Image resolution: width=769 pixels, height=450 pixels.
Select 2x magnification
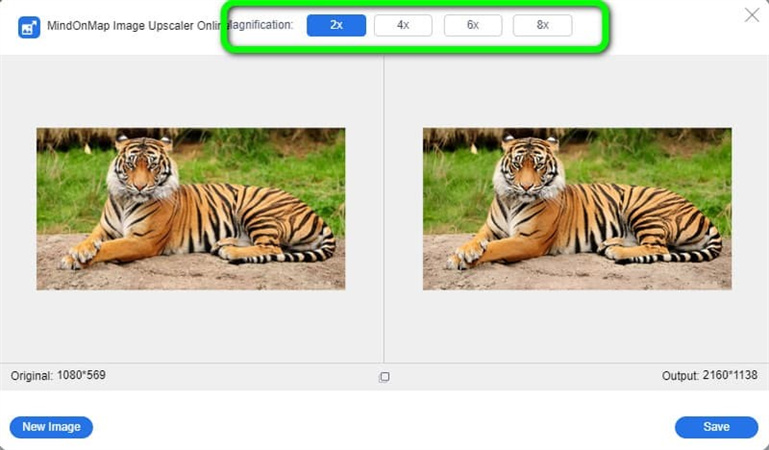coord(336,25)
